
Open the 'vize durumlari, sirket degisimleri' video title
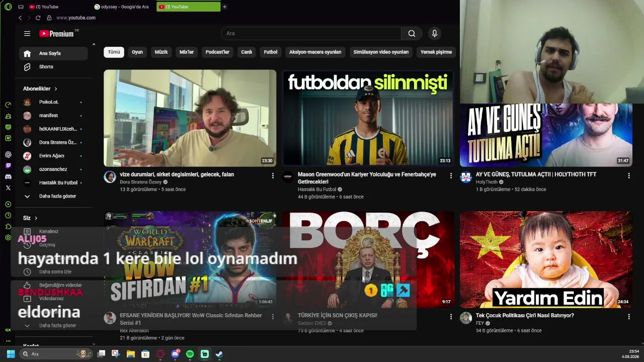[177, 174]
